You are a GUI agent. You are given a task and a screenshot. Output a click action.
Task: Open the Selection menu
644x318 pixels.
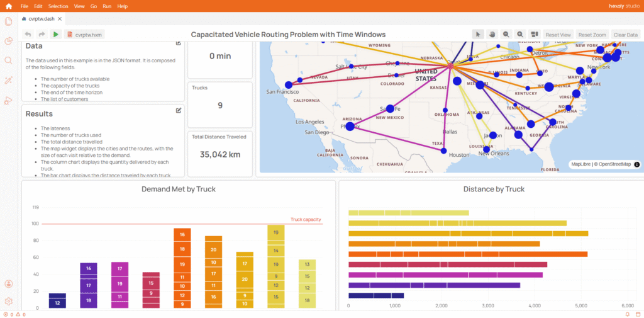point(58,6)
